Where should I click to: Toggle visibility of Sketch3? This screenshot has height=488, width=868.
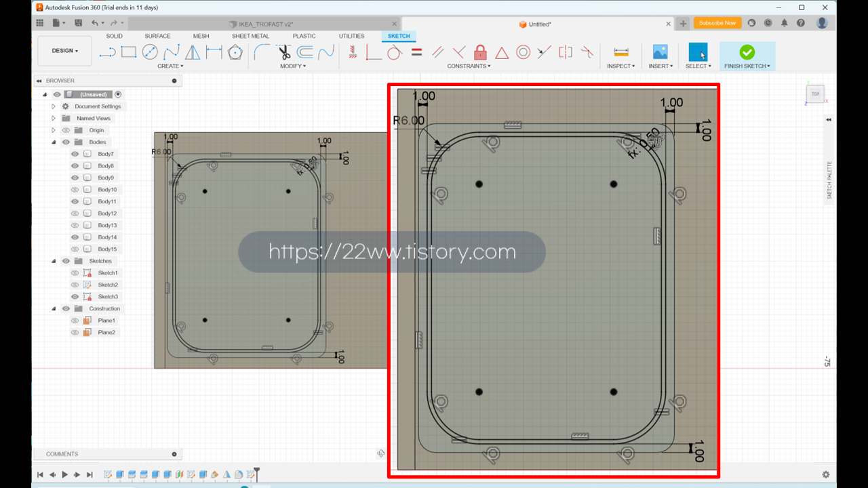[75, 296]
